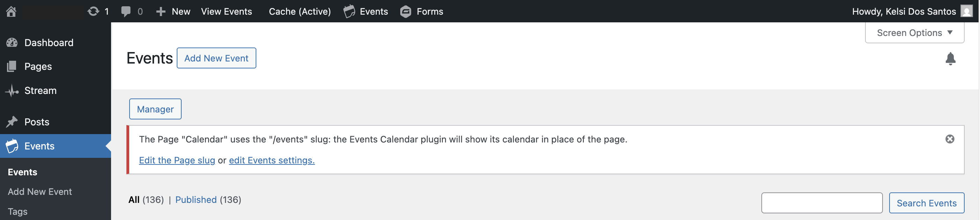Screen dimensions: 980x220
Task: Expand the Screen Options dropdown
Action: [914, 33]
